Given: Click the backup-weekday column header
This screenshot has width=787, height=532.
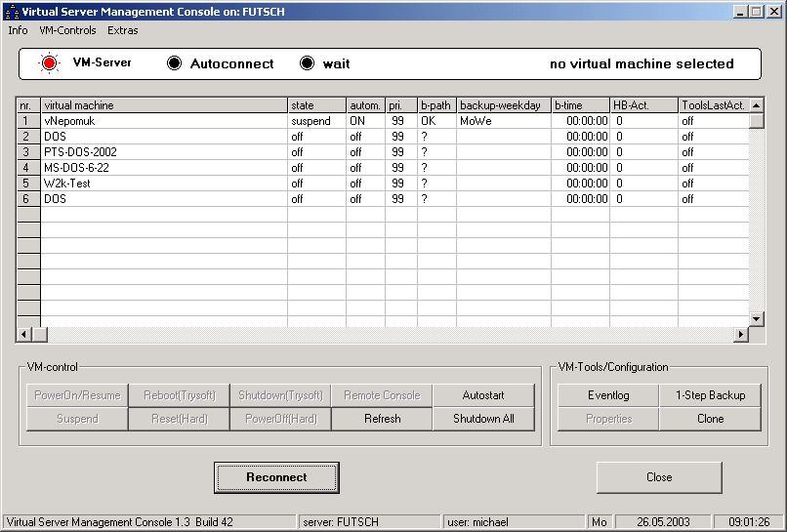Looking at the screenshot, I should click(x=503, y=105).
